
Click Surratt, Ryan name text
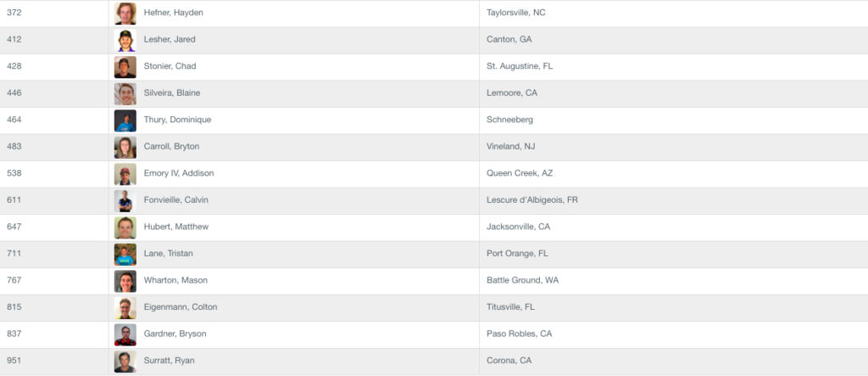tap(169, 361)
